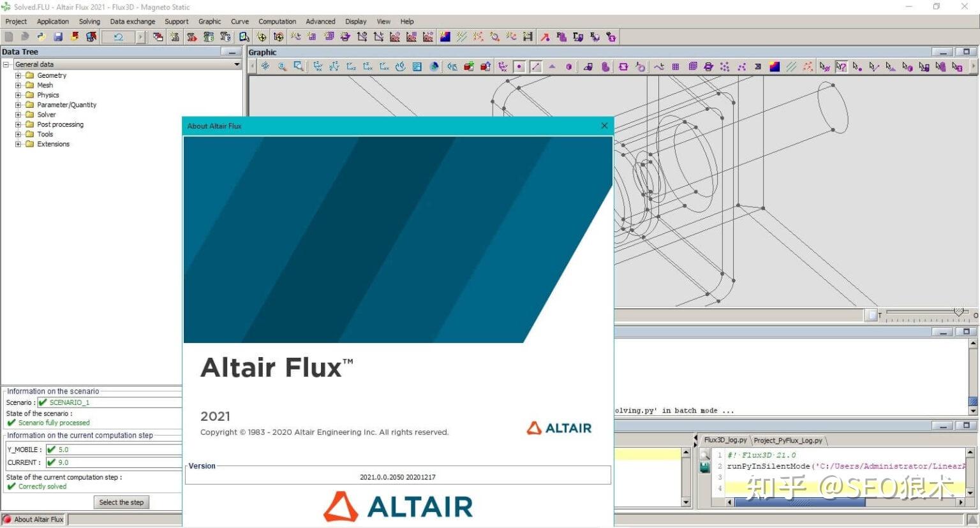Open the Computation menu
Viewport: 980px width, 528px height.
(277, 21)
